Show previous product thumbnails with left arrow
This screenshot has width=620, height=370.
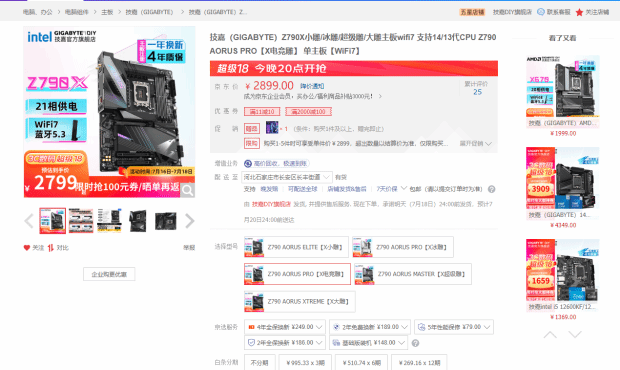pyautogui.click(x=29, y=221)
